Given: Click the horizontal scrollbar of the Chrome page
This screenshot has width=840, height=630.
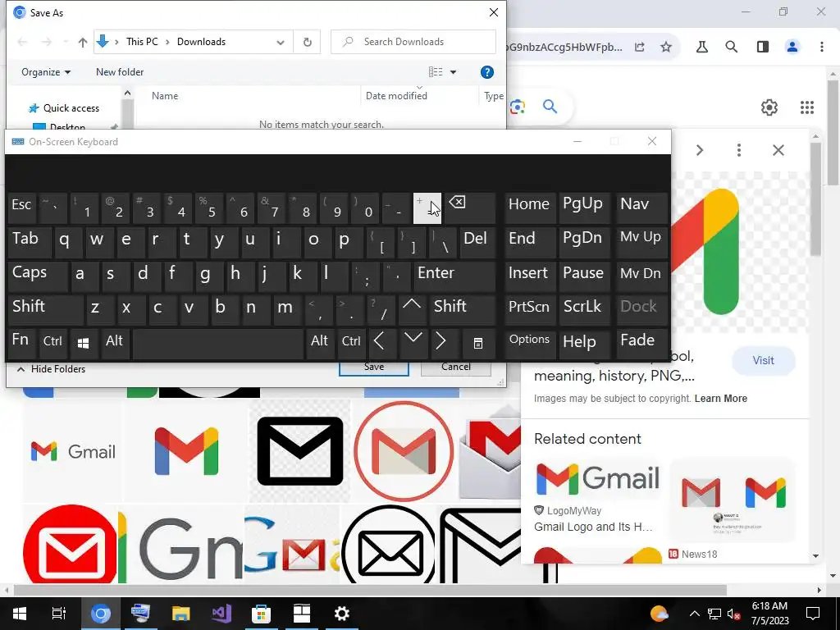Looking at the screenshot, I should [x=370, y=590].
